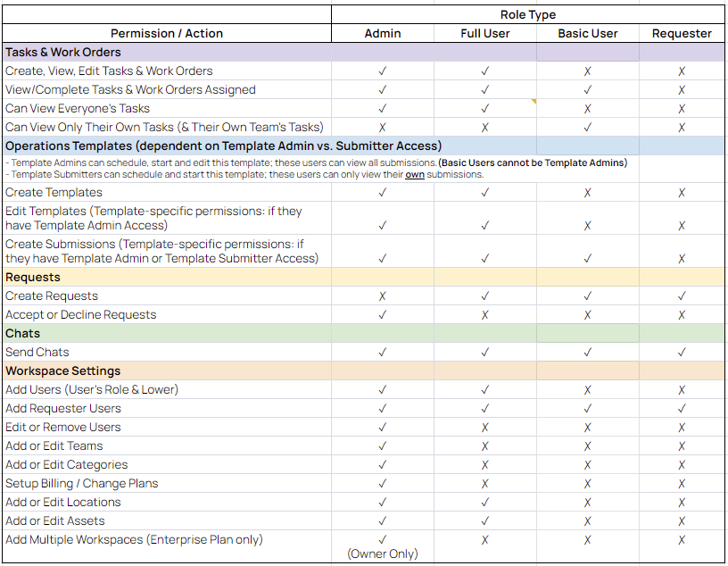Click the (Owner Only) text under Admin column
Image resolution: width=728 pixels, height=566 pixels.
[382, 554]
